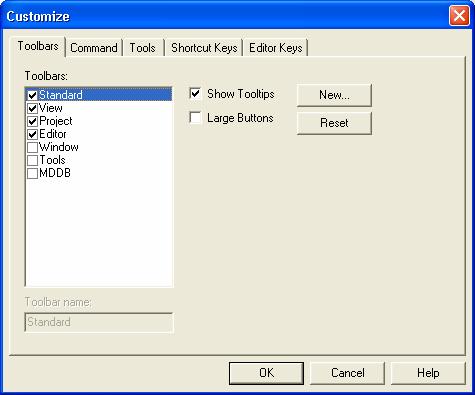
Task: Open the Tools tab
Action: 143,48
